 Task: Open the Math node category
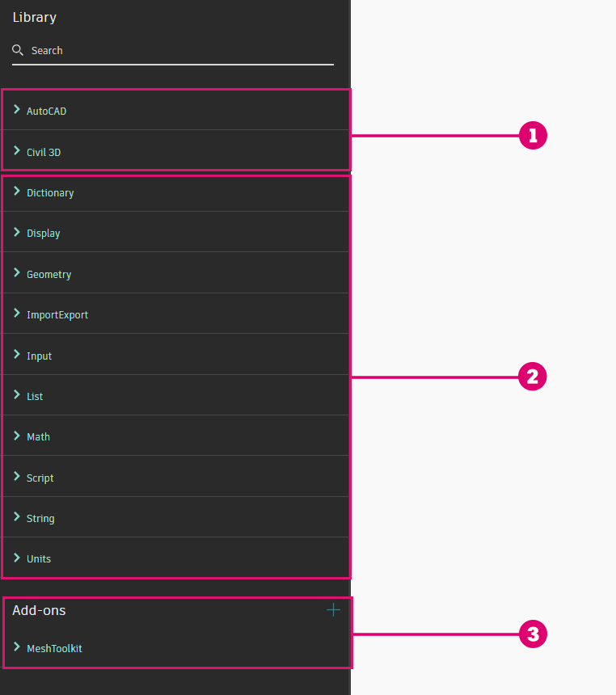point(38,437)
